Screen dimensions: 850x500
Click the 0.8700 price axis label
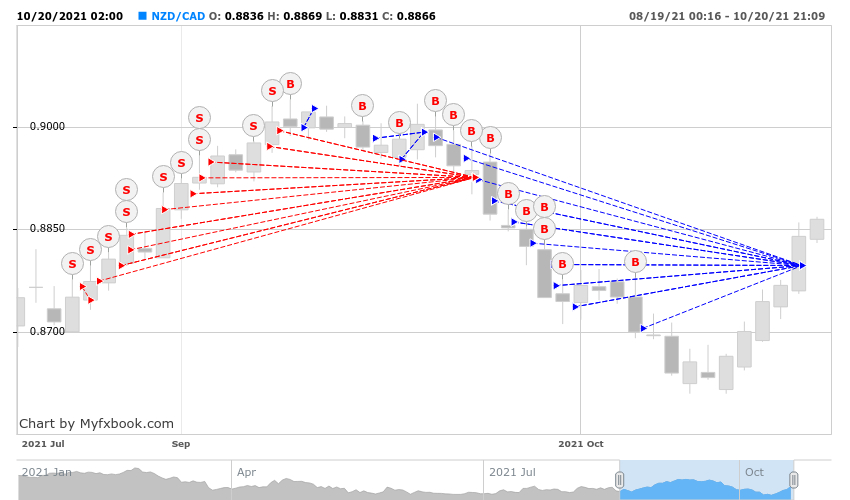(x=47, y=331)
